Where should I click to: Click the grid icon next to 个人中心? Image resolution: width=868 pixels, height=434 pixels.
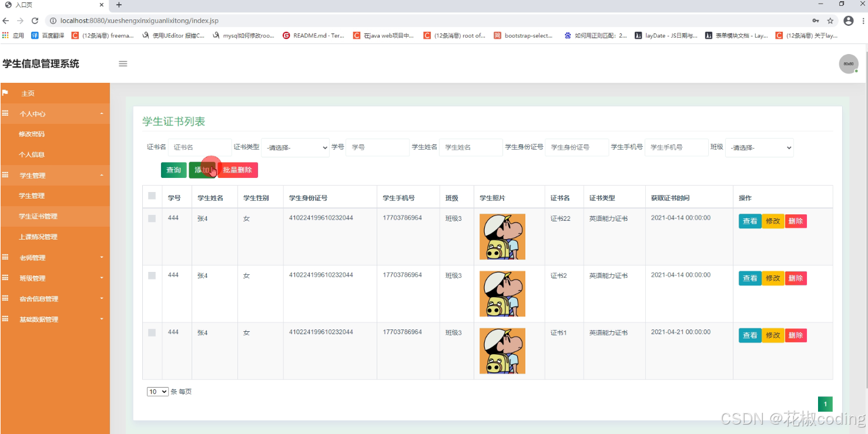pos(6,113)
